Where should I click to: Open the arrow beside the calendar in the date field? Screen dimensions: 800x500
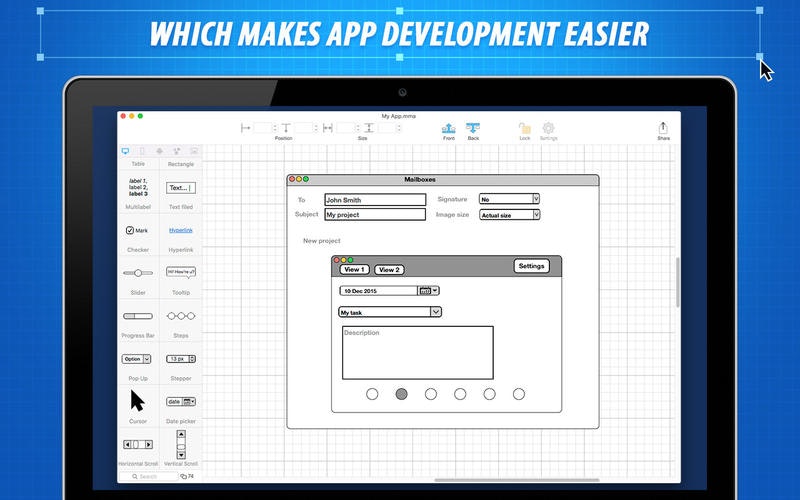[x=435, y=291]
